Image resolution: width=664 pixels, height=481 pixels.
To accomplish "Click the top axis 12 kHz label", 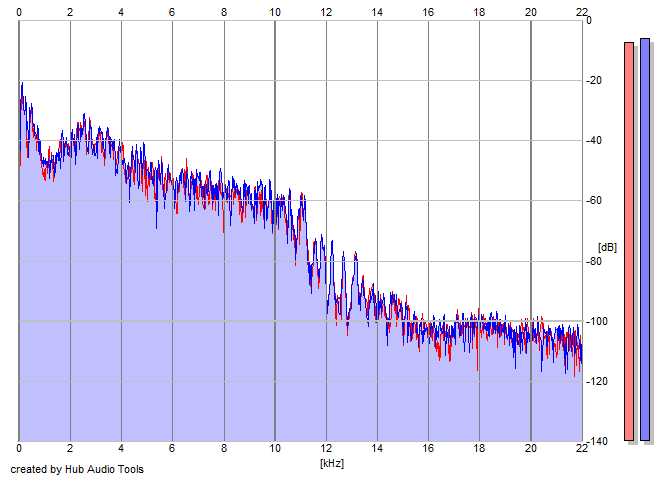I will tap(326, 12).
